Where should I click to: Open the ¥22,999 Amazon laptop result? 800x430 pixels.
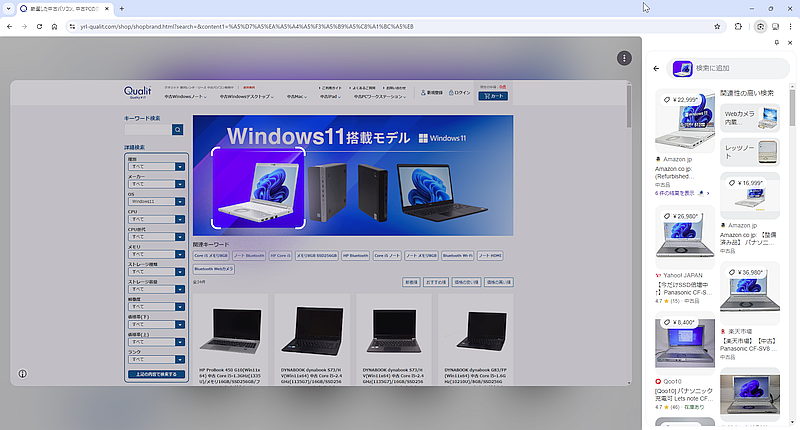(685, 120)
